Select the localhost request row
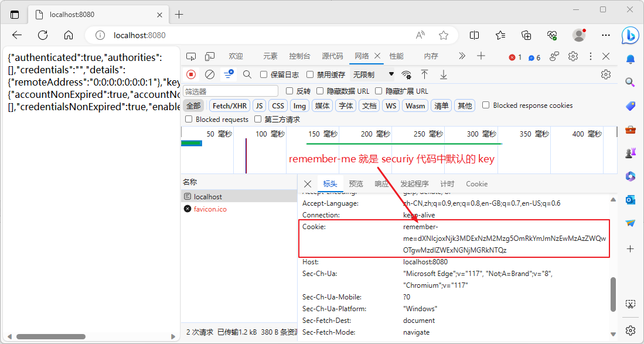The height and width of the screenshot is (344, 644). 239,197
